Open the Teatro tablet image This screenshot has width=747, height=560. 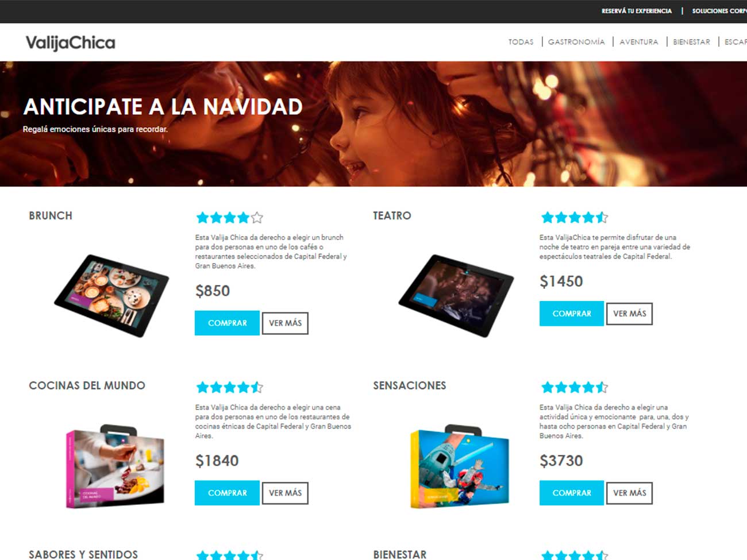456,295
